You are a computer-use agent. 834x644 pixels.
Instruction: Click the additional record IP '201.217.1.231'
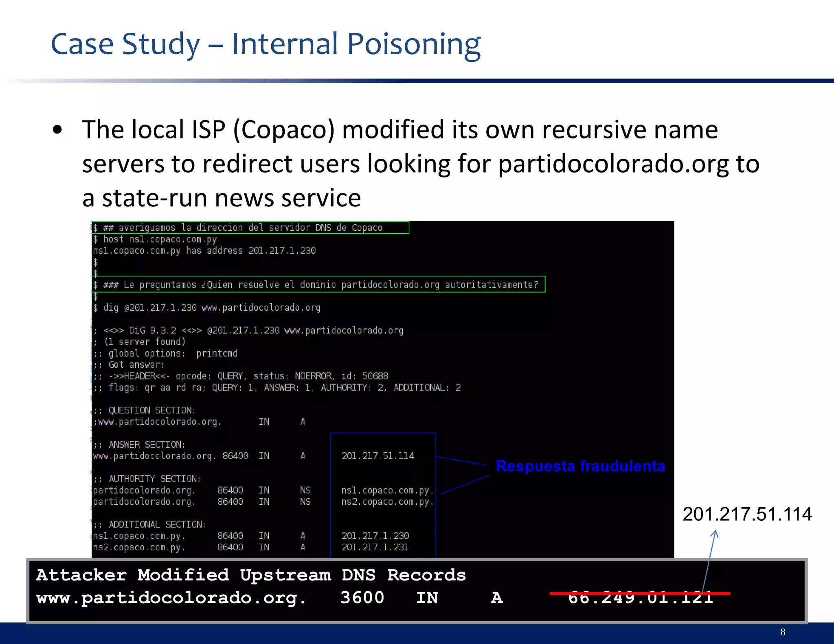pyautogui.click(x=375, y=547)
